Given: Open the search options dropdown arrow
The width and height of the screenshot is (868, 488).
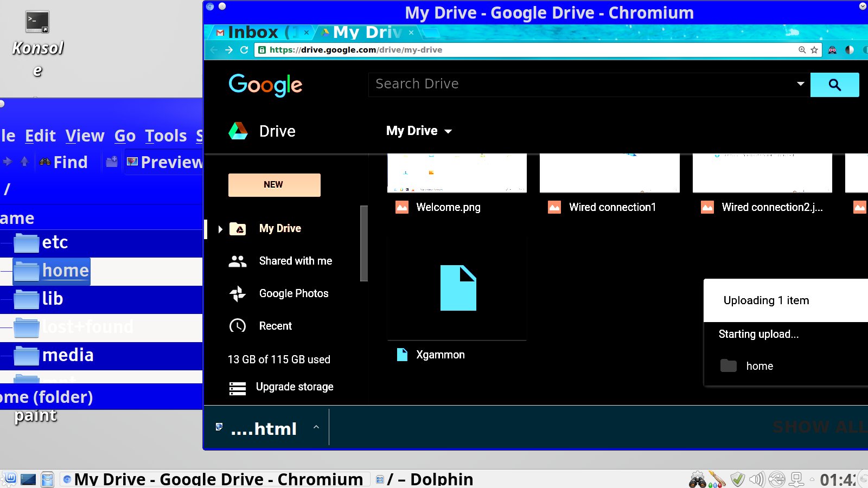Looking at the screenshot, I should (800, 84).
